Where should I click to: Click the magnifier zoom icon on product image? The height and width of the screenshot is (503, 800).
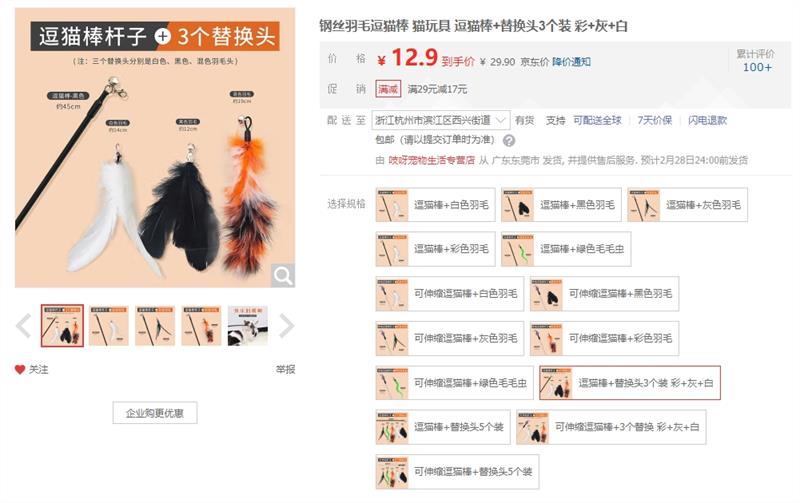(283, 275)
